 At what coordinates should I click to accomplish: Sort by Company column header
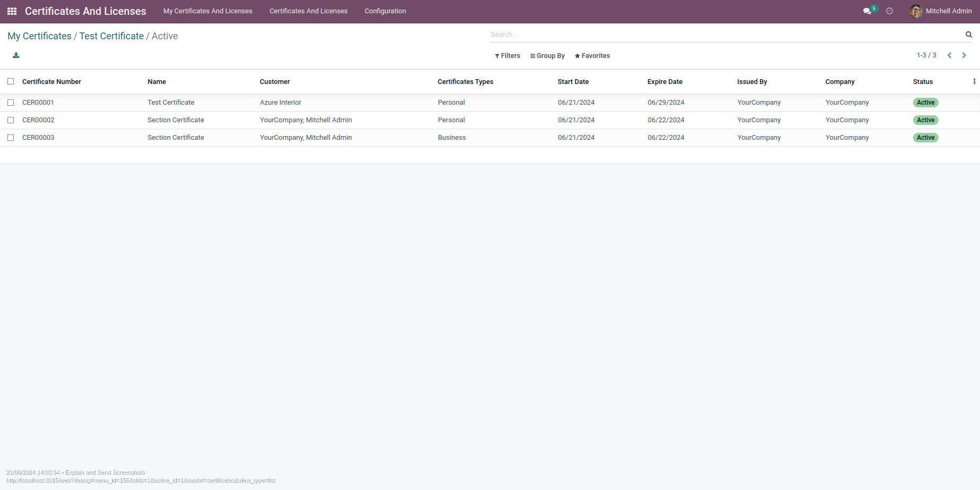click(x=840, y=82)
